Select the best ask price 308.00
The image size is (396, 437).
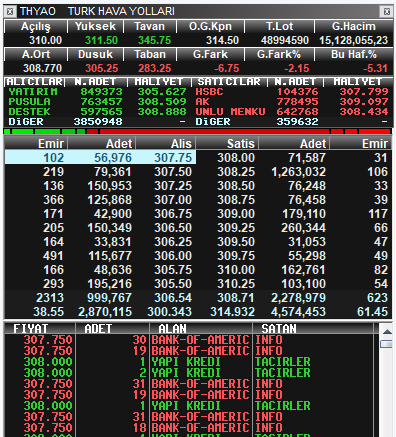pyautogui.click(x=236, y=158)
